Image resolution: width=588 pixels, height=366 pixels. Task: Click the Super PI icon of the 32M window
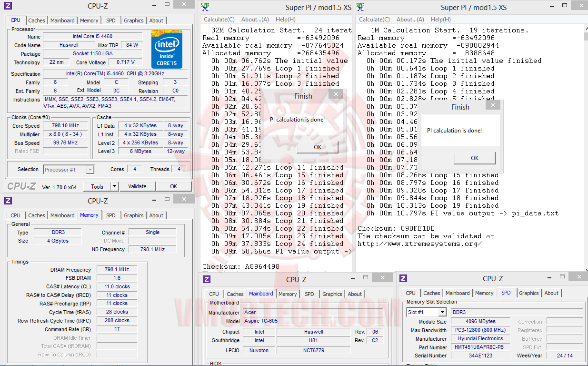point(205,7)
